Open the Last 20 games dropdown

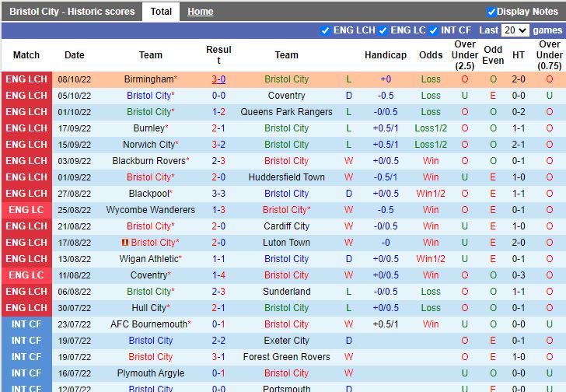(515, 30)
